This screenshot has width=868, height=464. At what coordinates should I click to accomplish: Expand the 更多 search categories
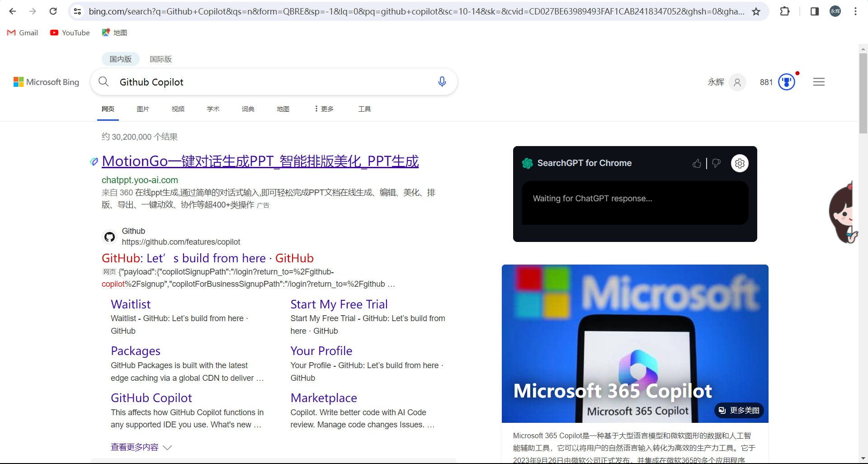click(x=324, y=109)
